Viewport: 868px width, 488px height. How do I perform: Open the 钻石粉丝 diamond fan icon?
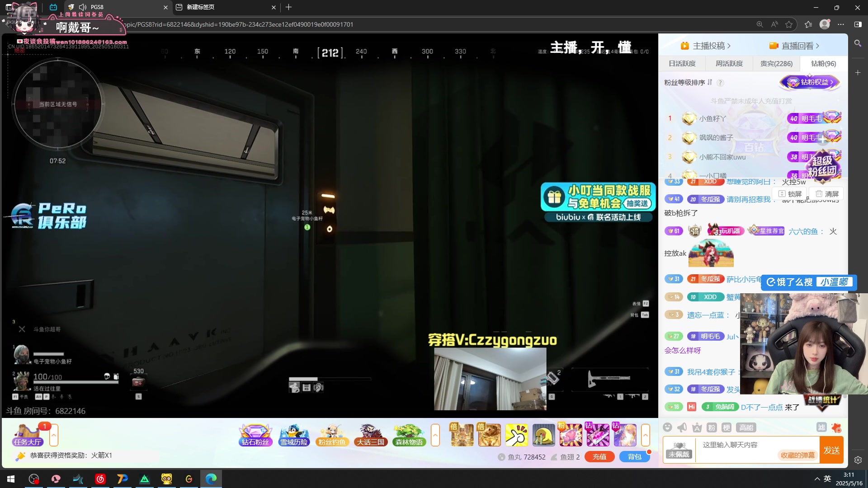click(x=255, y=435)
